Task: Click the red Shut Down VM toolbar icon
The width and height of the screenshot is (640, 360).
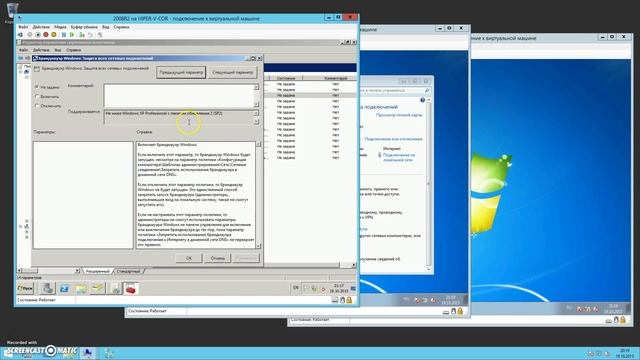Action: tap(46, 35)
